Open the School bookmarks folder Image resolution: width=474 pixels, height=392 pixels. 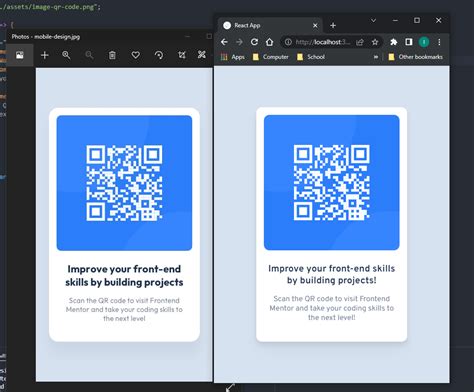click(311, 57)
